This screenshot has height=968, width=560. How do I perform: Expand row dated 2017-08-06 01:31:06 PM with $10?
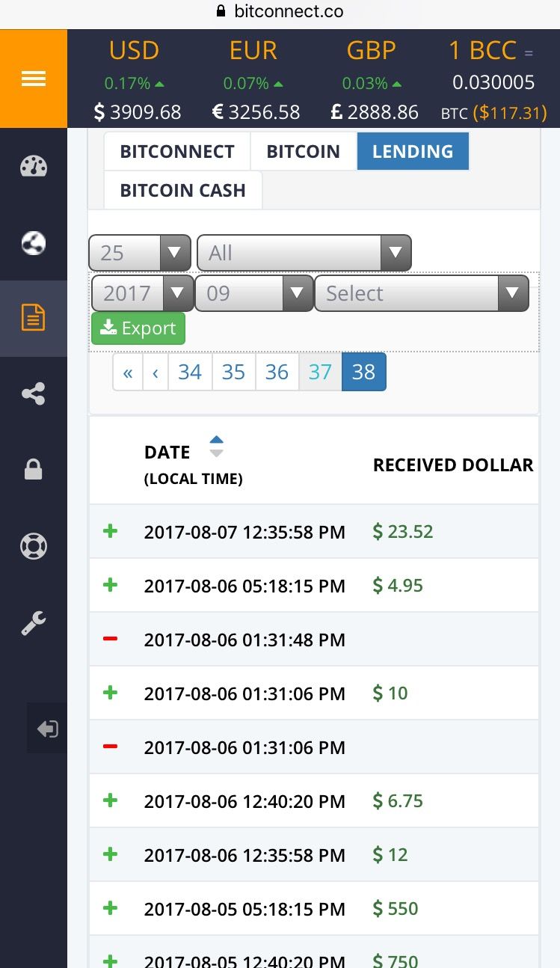click(x=111, y=693)
